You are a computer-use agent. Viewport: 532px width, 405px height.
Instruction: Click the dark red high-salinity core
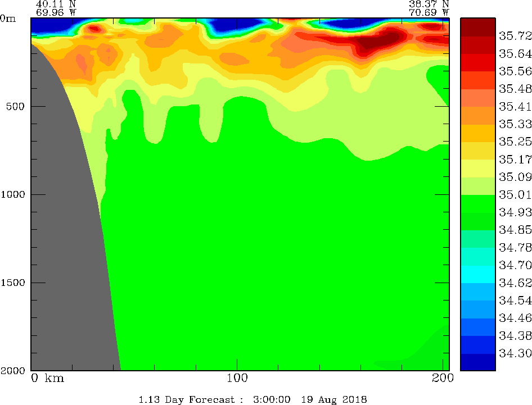tap(378, 42)
